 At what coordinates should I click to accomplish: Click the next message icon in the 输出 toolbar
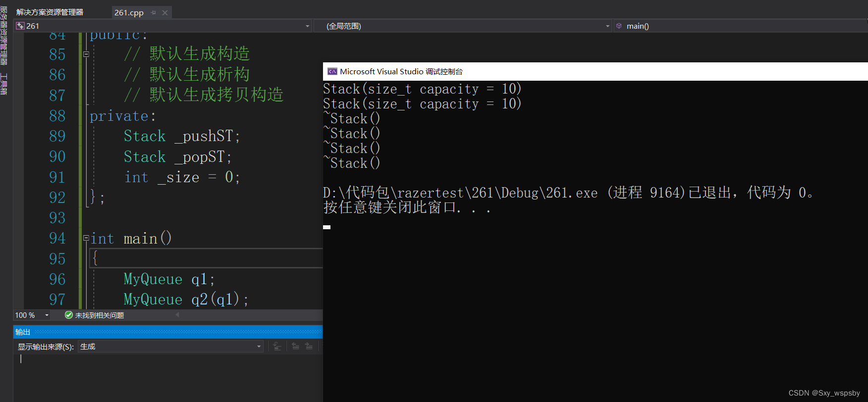tap(309, 347)
